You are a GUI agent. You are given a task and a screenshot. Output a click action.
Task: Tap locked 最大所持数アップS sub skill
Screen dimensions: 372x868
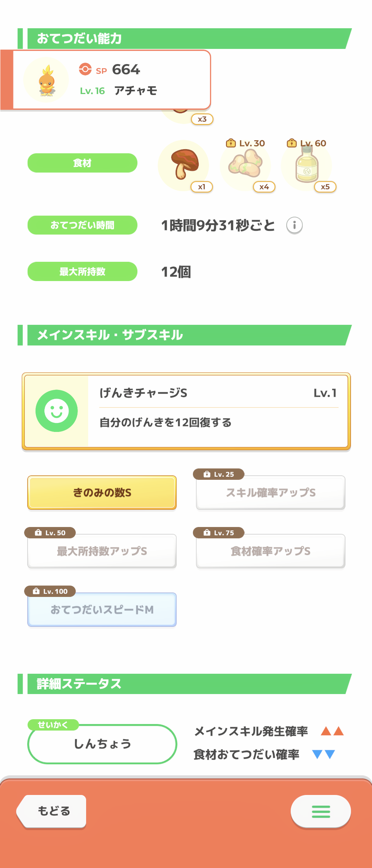(x=102, y=551)
